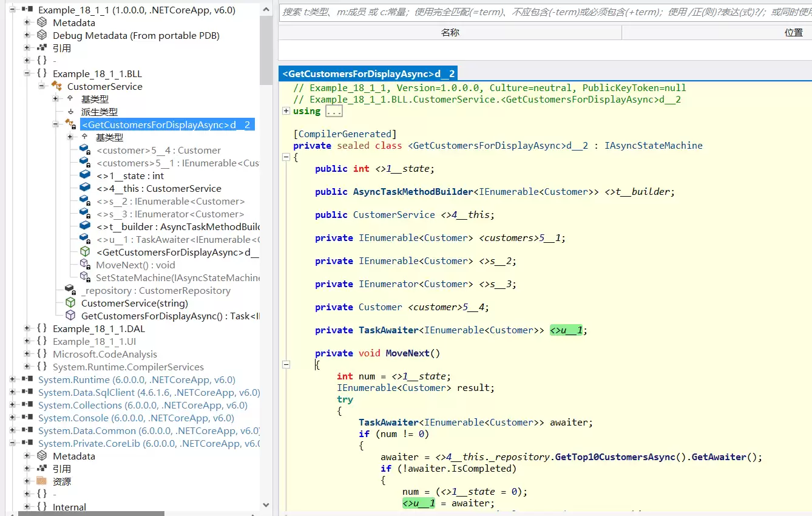Viewport: 812px width, 516px height.
Task: Collapse the MoveNext() method body in code
Action: 286,364
